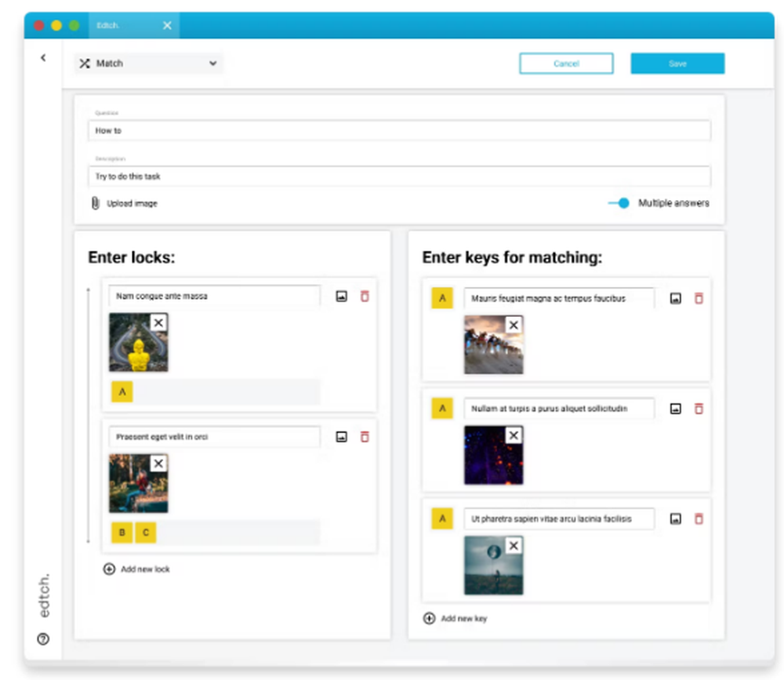Disable the Multiple answers toggle
This screenshot has width=784, height=680.
point(622,202)
